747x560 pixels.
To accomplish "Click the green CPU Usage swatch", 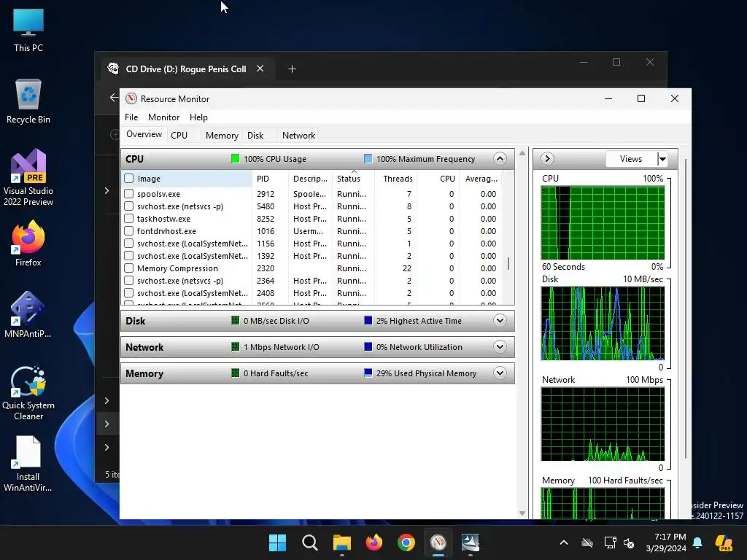I will pyautogui.click(x=235, y=158).
